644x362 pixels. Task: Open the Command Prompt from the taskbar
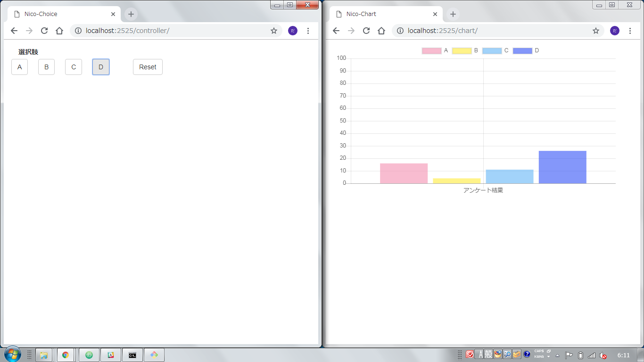pos(132,355)
